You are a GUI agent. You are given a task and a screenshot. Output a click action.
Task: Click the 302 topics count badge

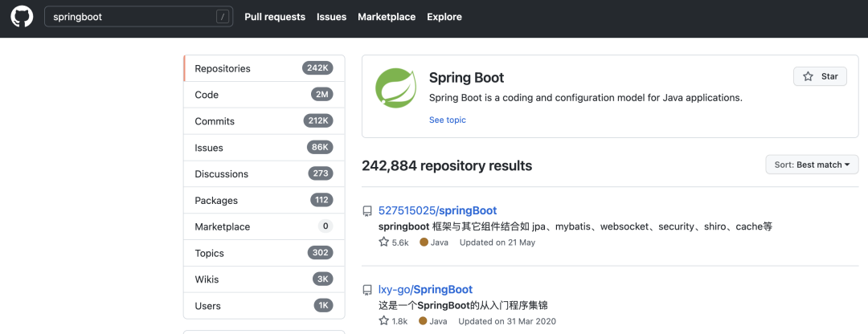pyautogui.click(x=321, y=253)
